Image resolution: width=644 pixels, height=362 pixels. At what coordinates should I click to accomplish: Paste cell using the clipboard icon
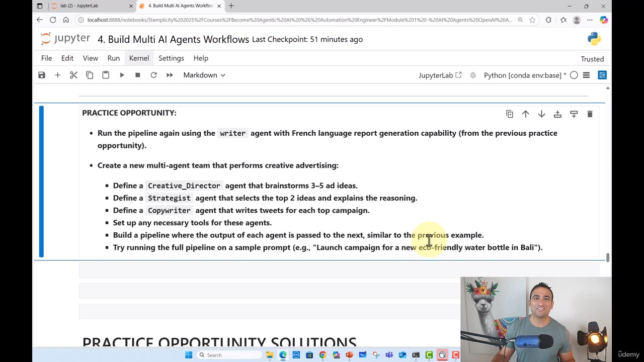[106, 75]
